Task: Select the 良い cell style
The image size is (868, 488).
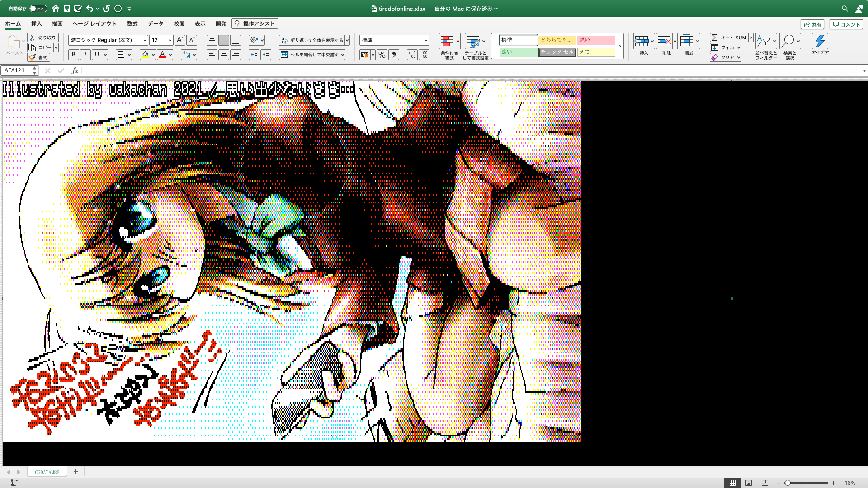Action: (519, 52)
